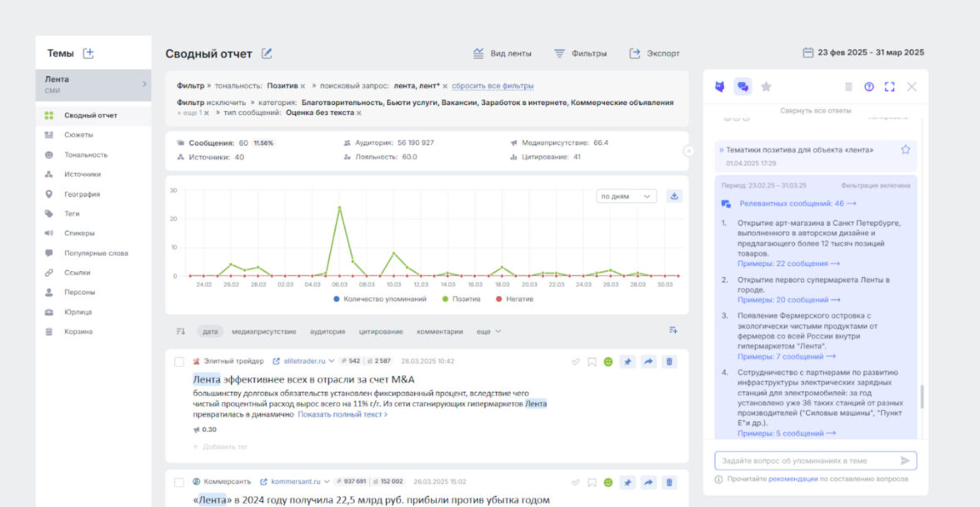Download the chart data

pyautogui.click(x=674, y=197)
